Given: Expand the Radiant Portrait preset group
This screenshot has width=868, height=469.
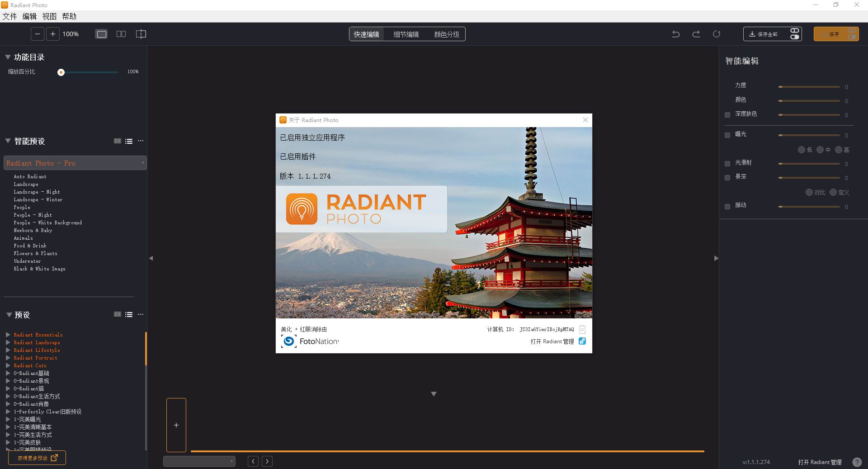Looking at the screenshot, I should (x=8, y=358).
